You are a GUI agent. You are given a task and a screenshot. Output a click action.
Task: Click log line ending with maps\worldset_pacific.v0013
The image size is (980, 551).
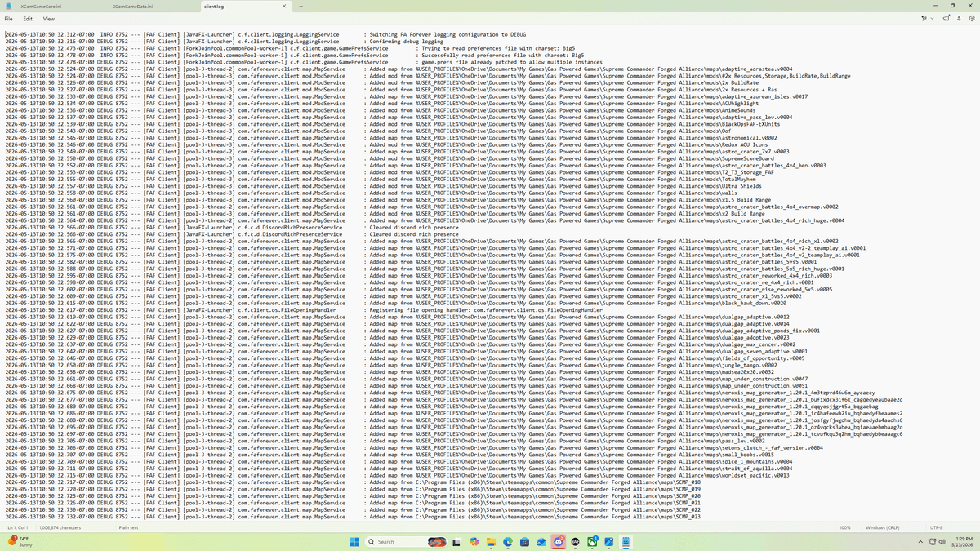point(397,475)
